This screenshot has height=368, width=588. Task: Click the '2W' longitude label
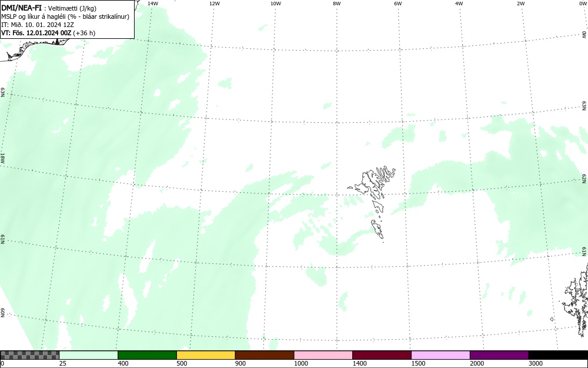(x=520, y=4)
